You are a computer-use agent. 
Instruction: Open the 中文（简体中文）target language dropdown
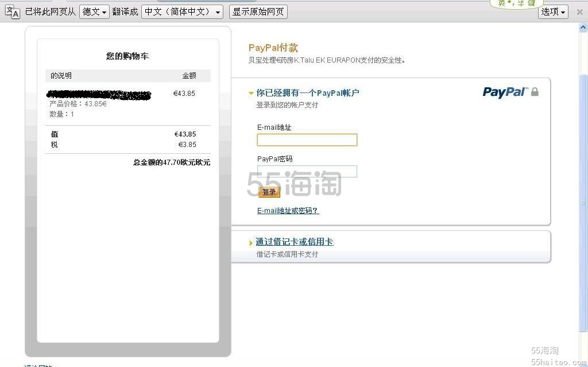tap(181, 11)
